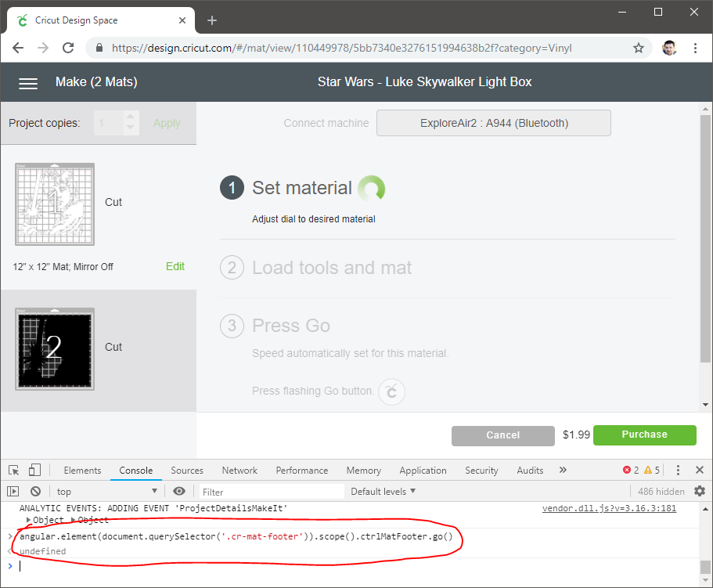Click Edit link for the first mat
713x588 pixels.
coord(175,267)
